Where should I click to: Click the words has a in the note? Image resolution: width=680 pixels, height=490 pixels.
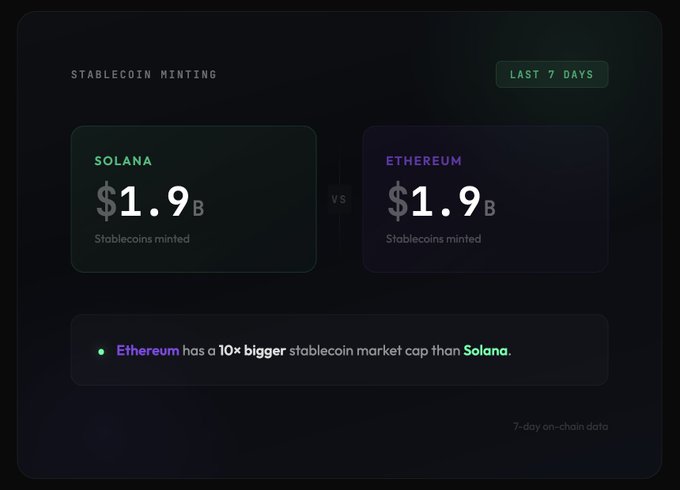(x=199, y=351)
